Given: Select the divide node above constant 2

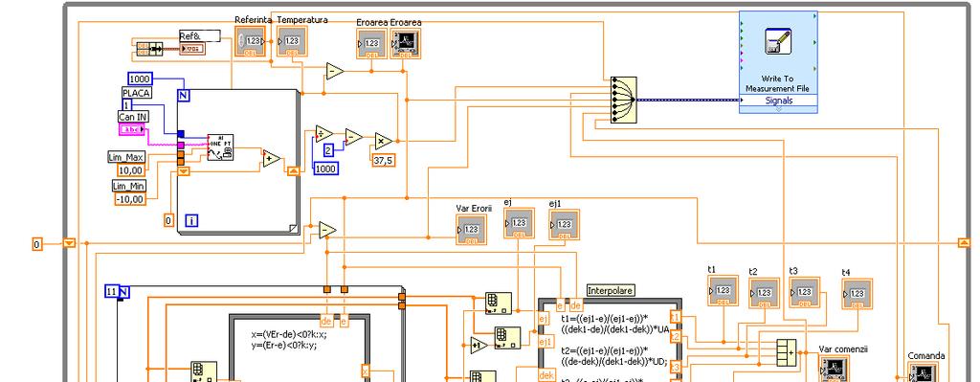Looking at the screenshot, I should (323, 133).
